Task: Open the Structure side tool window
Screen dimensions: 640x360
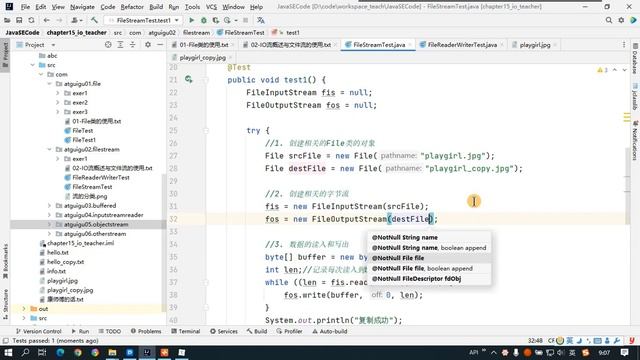Action: 5,304
